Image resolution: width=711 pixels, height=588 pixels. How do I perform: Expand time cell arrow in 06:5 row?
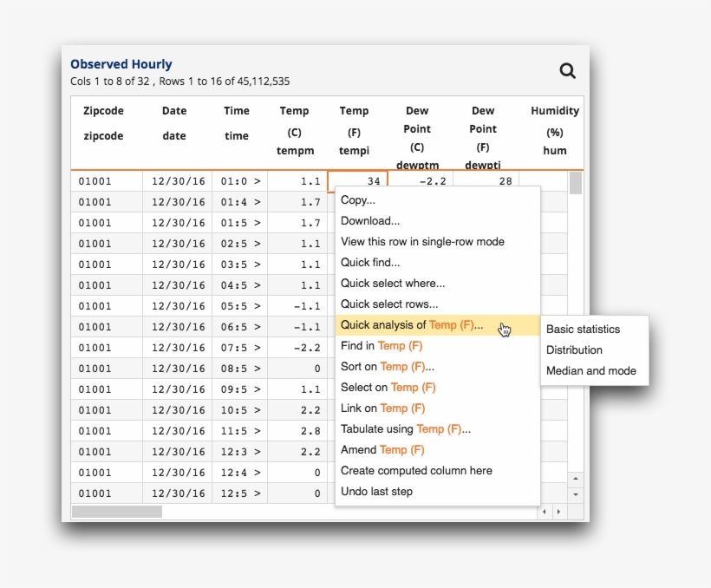(258, 327)
